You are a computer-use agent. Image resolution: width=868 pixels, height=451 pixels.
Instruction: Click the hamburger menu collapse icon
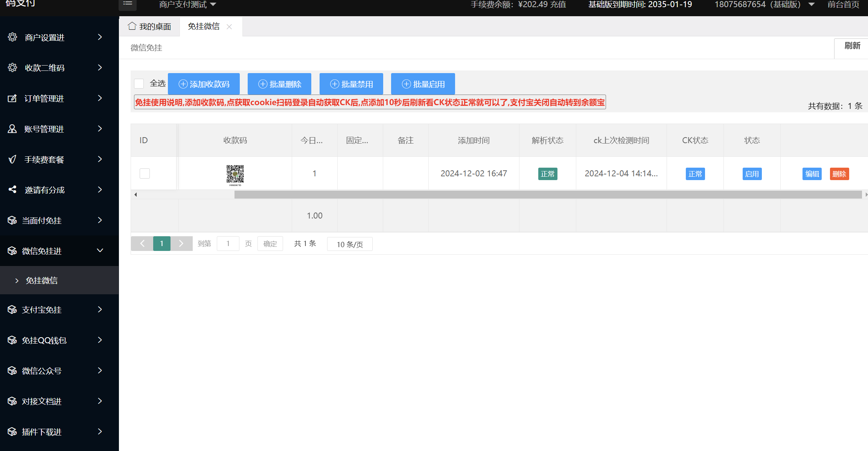(128, 4)
